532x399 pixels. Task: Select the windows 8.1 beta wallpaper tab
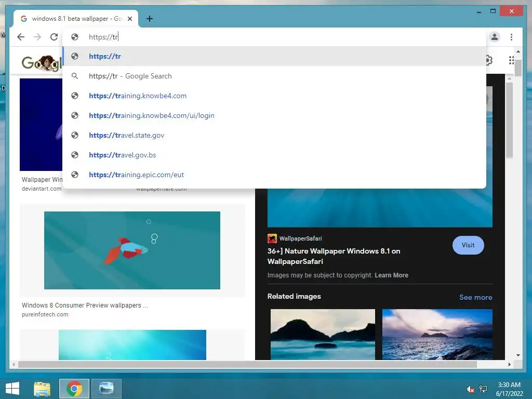(76, 19)
